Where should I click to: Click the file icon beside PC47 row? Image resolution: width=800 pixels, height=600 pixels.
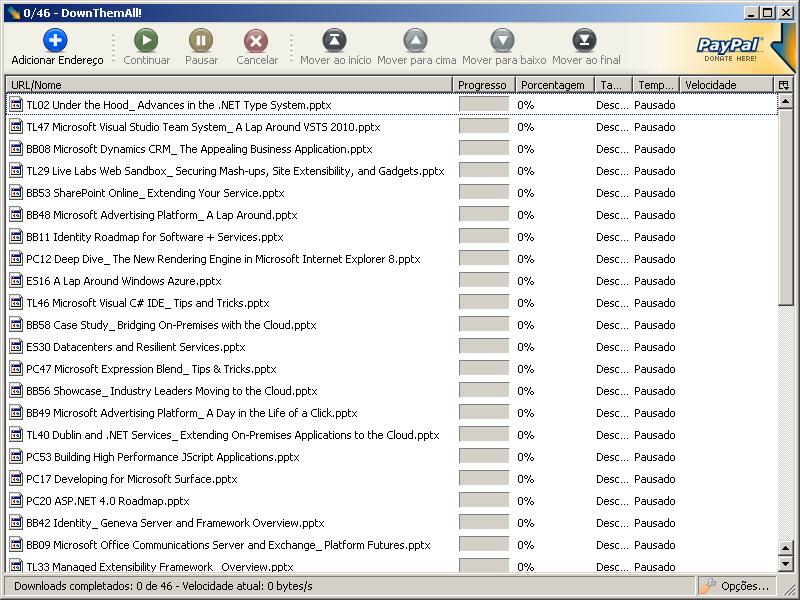coord(16,368)
